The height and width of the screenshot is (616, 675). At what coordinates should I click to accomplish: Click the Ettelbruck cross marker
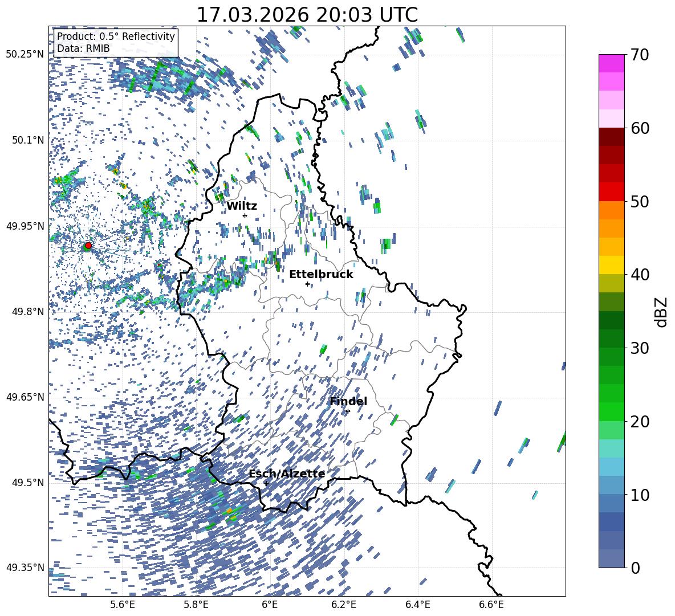pyautogui.click(x=307, y=284)
